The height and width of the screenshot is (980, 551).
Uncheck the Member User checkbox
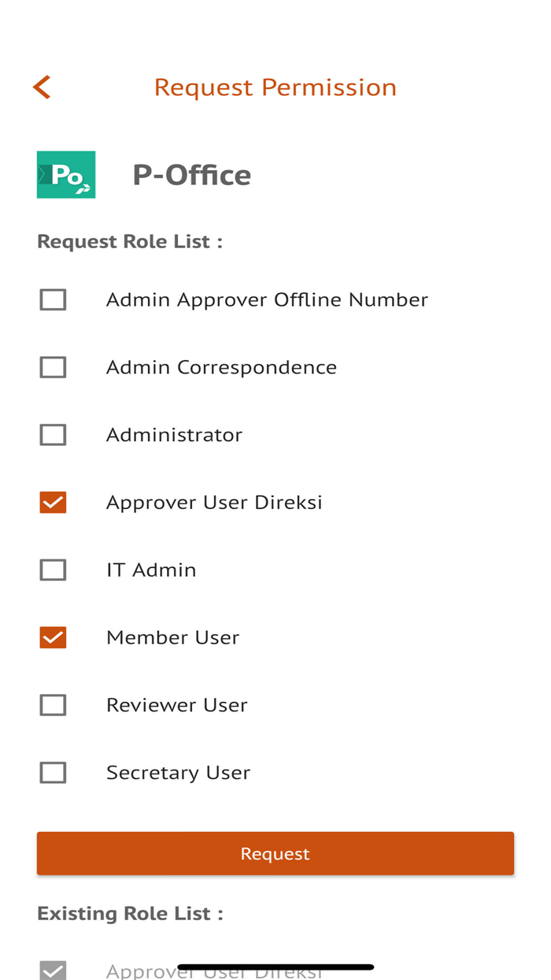pos(53,637)
